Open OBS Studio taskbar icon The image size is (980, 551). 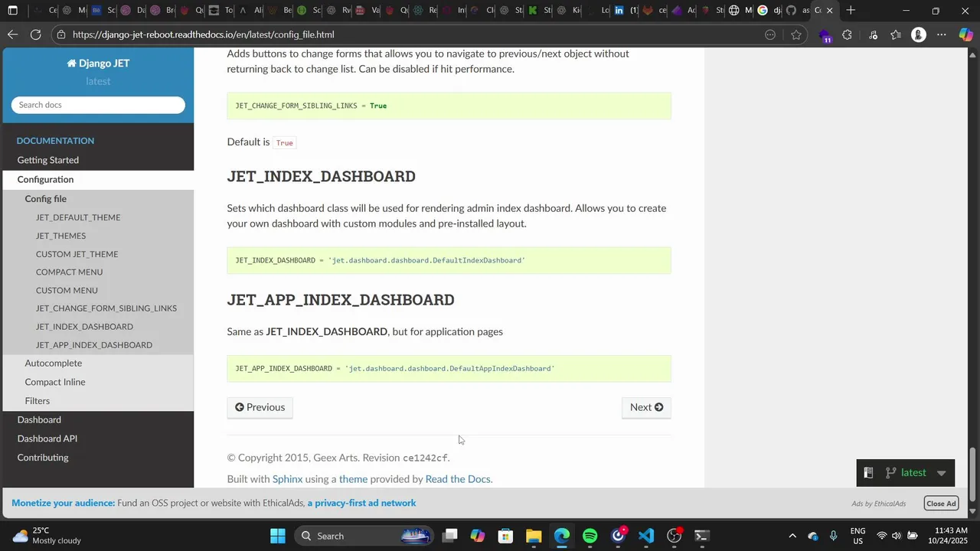click(675, 536)
